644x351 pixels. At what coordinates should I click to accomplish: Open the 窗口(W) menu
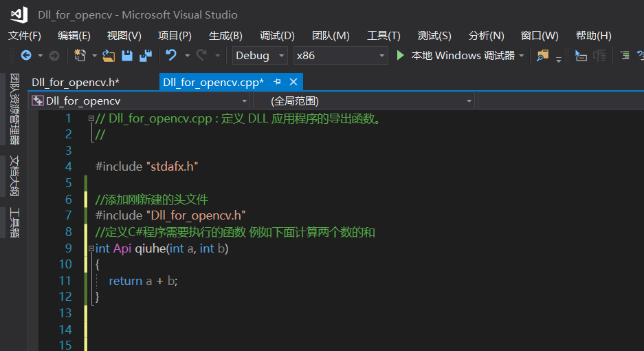click(x=540, y=36)
